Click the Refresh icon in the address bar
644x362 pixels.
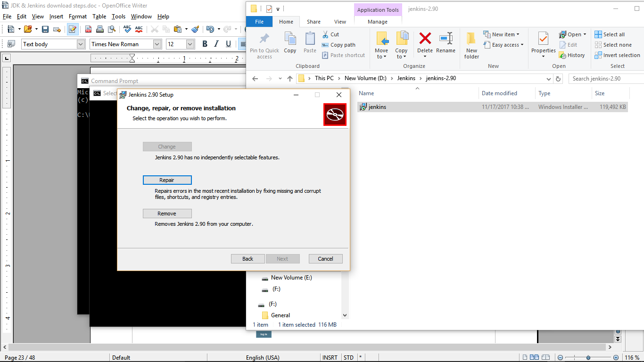(558, 79)
